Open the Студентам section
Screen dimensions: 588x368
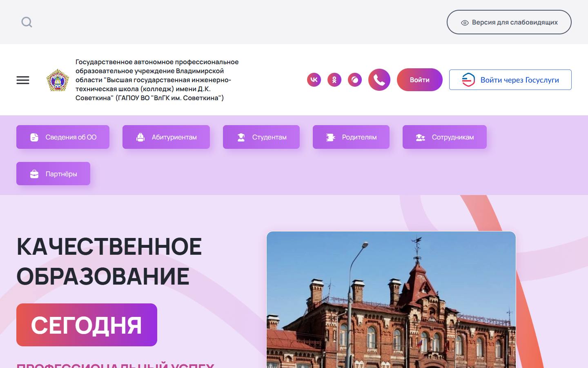pos(261,137)
